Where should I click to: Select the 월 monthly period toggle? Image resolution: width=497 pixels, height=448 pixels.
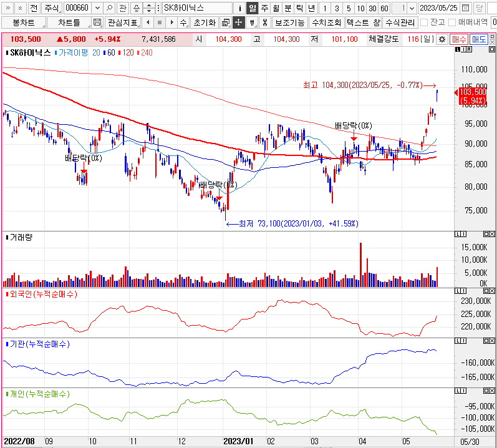coord(276,8)
